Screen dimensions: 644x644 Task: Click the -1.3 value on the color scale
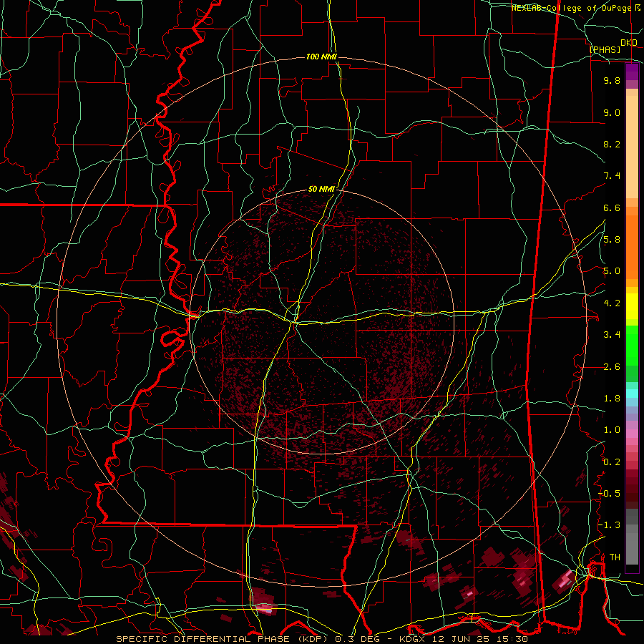tap(610, 525)
